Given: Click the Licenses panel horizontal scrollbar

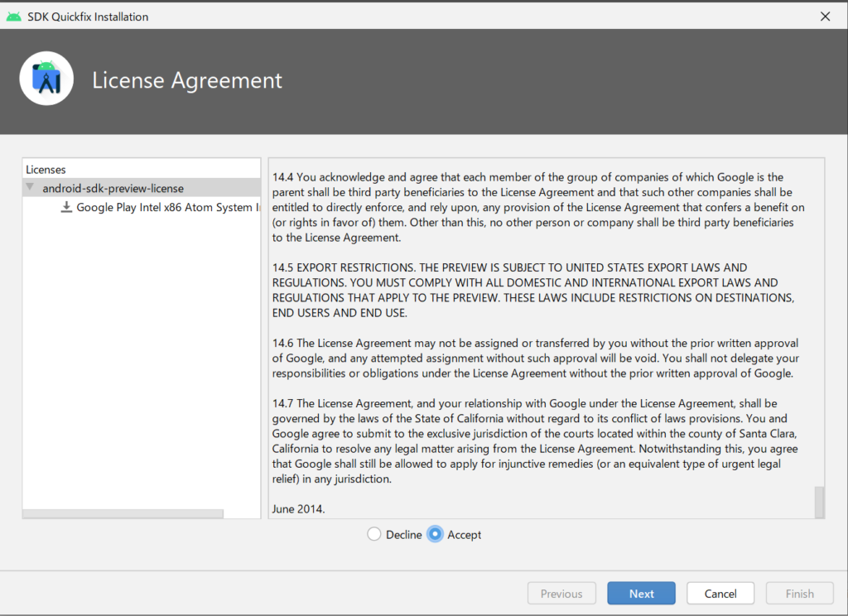Looking at the screenshot, I should [123, 513].
